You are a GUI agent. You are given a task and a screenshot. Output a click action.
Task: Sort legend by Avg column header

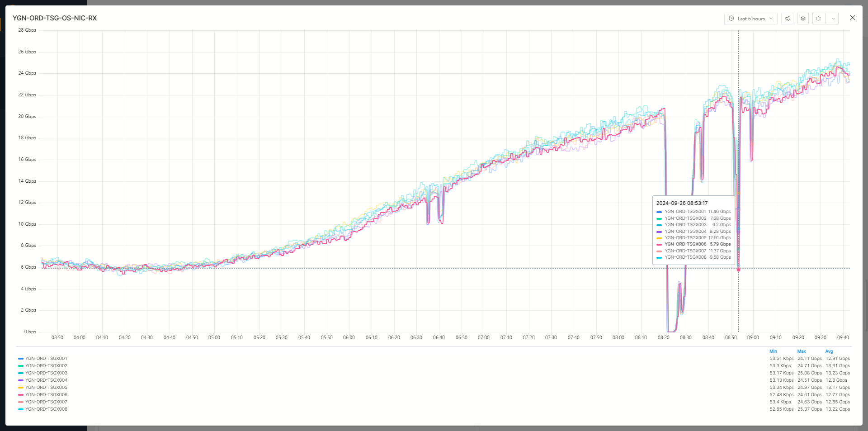click(829, 351)
